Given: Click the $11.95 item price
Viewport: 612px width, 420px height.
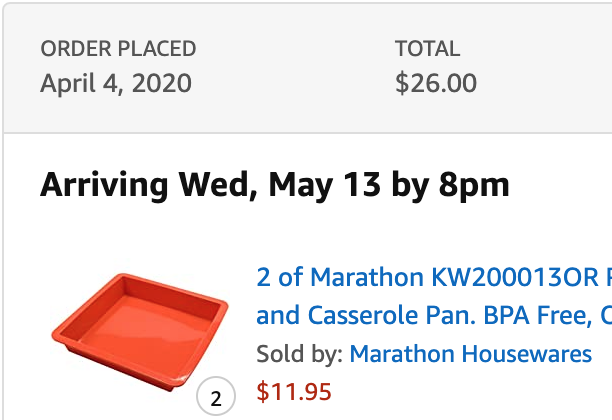Looking at the screenshot, I should (294, 391).
